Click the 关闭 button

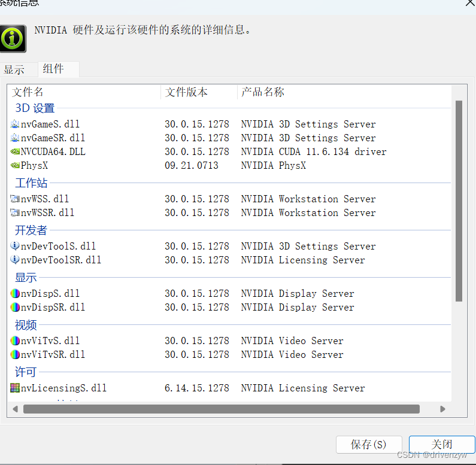click(442, 445)
